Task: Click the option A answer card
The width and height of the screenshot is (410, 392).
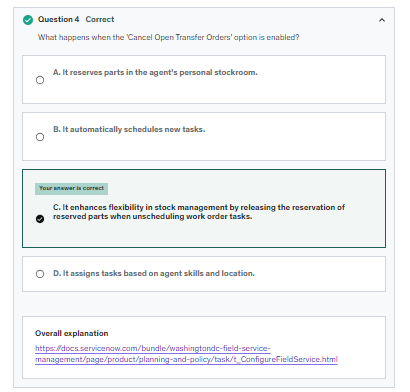Action: click(x=204, y=80)
